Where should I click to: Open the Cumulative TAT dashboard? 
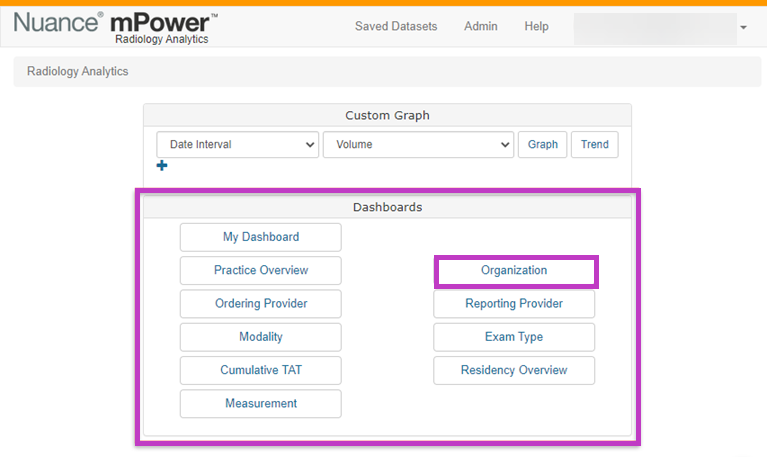point(261,370)
